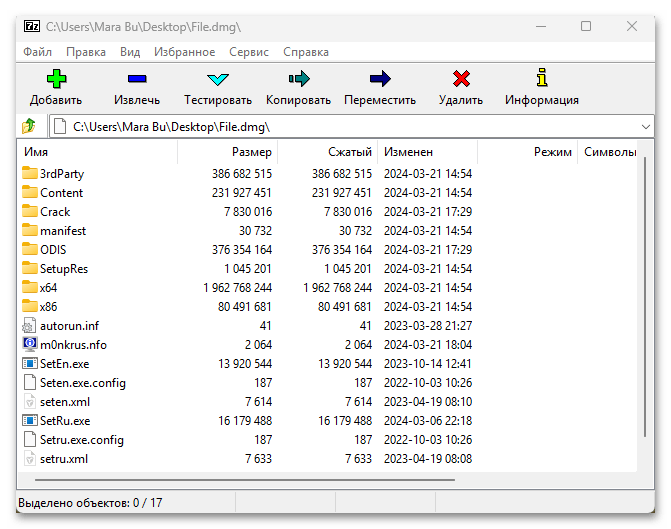Sort by the Размер column header
The width and height of the screenshot is (671, 529).
pyautogui.click(x=228, y=152)
